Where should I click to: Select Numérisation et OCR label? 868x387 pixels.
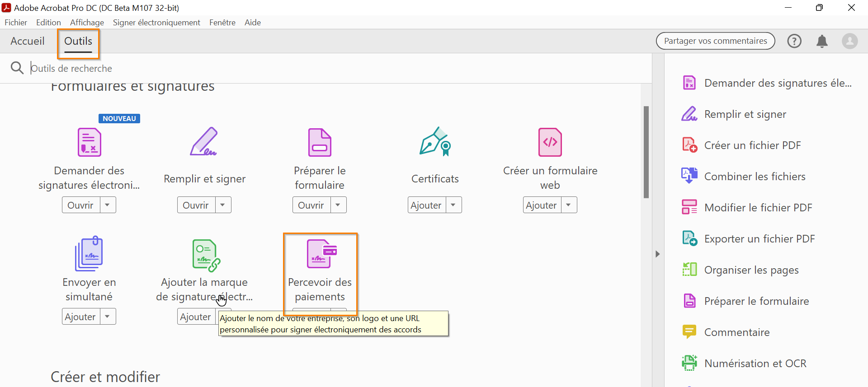point(755,364)
